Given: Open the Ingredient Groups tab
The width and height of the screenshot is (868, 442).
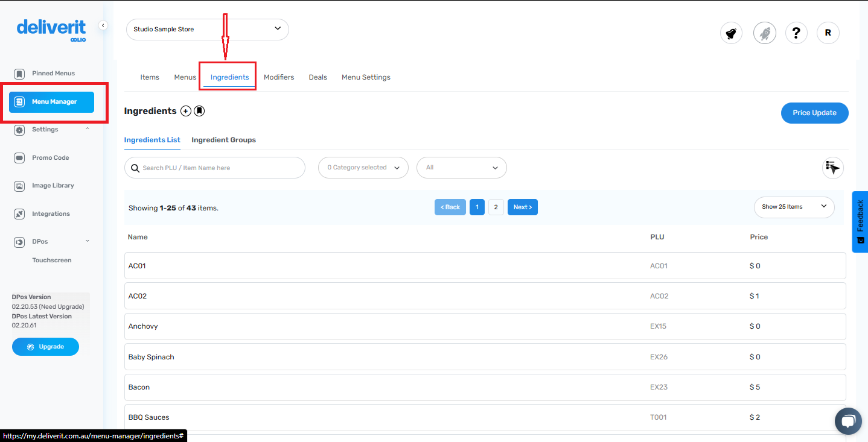Looking at the screenshot, I should pos(223,139).
